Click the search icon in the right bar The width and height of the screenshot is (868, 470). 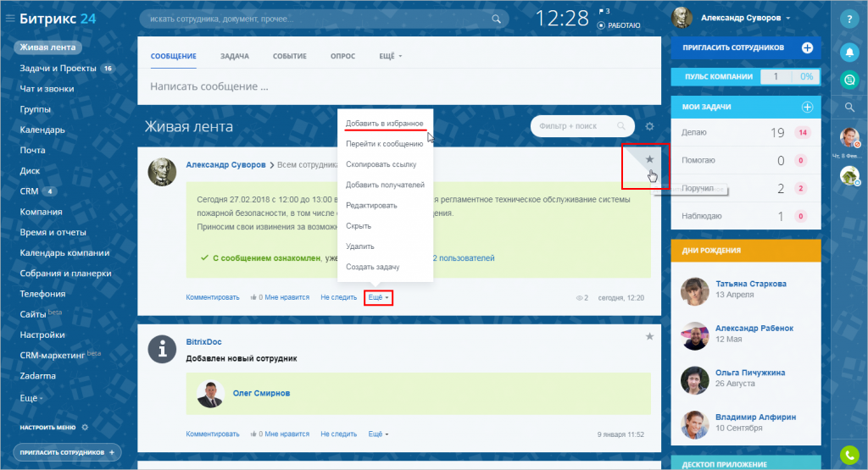[849, 108]
